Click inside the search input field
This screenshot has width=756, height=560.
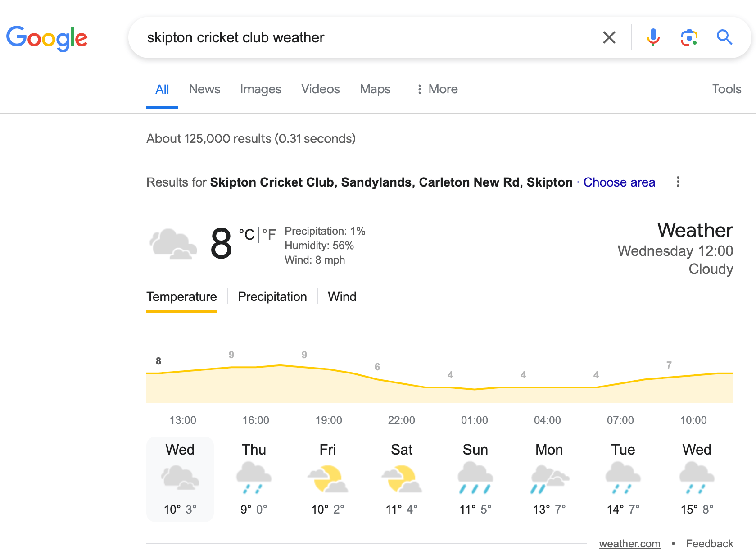(360, 37)
